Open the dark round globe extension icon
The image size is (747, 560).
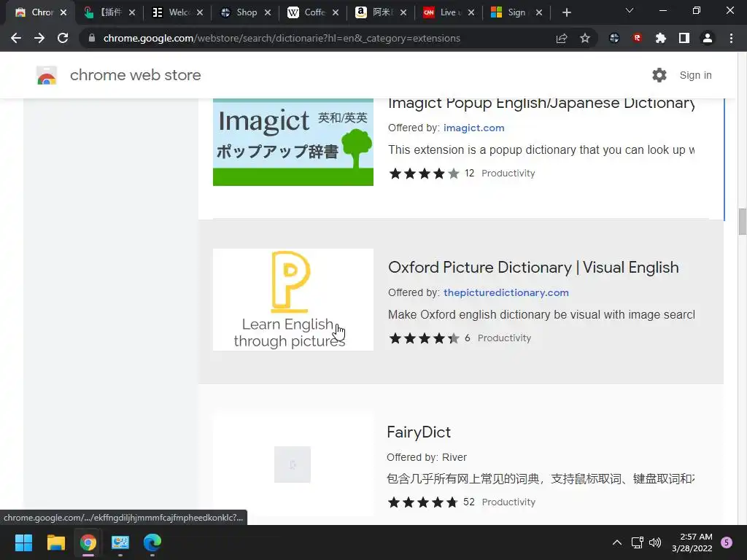click(614, 38)
